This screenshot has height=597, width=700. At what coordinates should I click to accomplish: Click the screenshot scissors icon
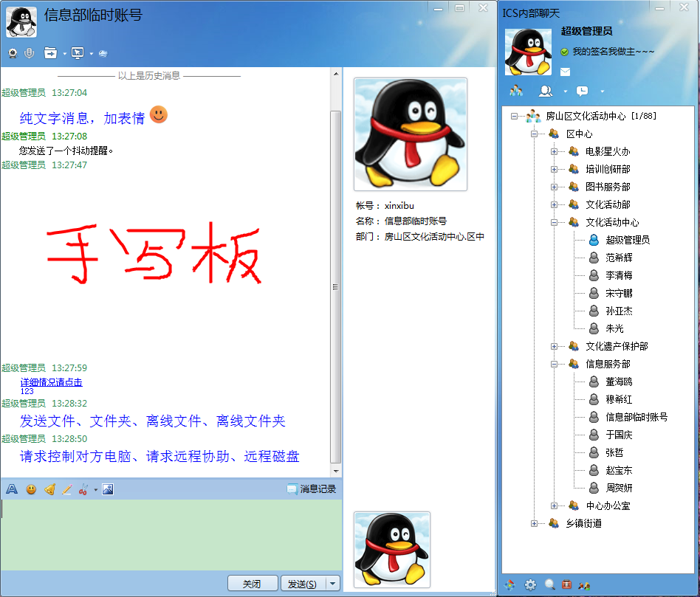point(83,489)
